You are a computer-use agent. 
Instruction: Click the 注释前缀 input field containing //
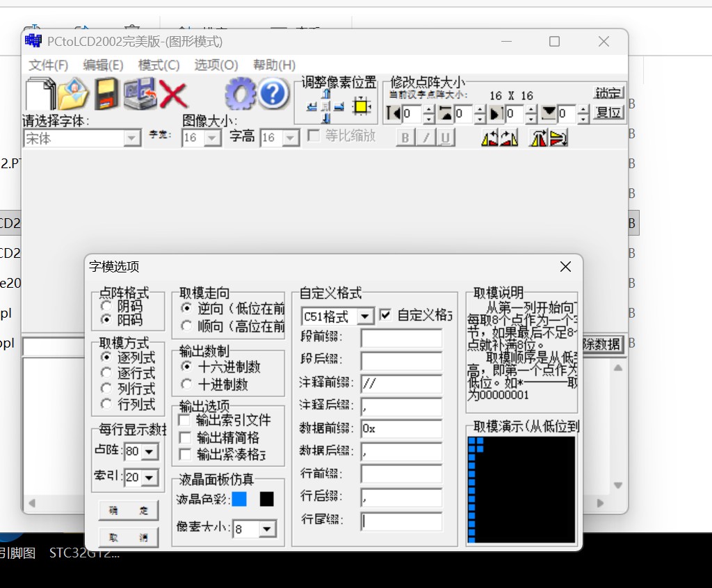click(401, 384)
